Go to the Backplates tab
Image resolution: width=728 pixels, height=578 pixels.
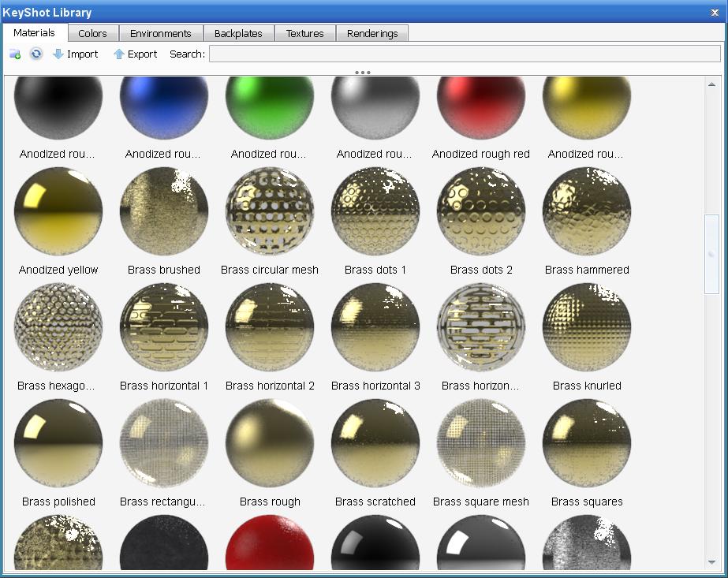coord(238,33)
